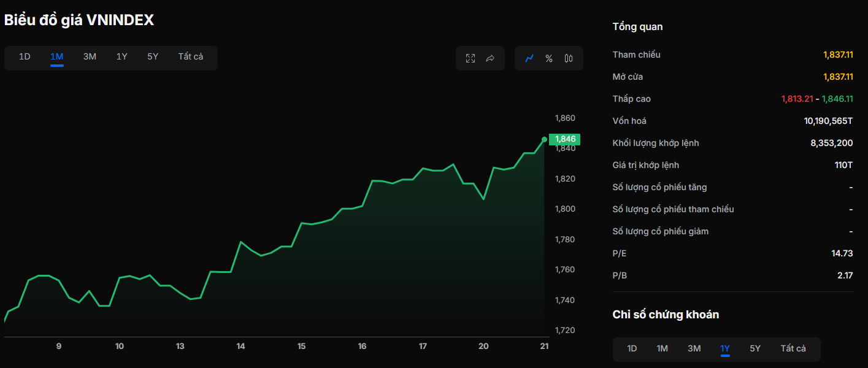This screenshot has height=368, width=868.
Task: Click the Tổng quan heading
Action: [637, 27]
